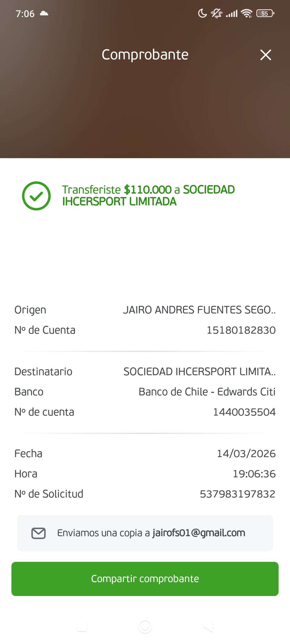Image resolution: width=290 pixels, height=644 pixels.
Task: Tap the green success checkmark icon
Action: pyautogui.click(x=36, y=196)
